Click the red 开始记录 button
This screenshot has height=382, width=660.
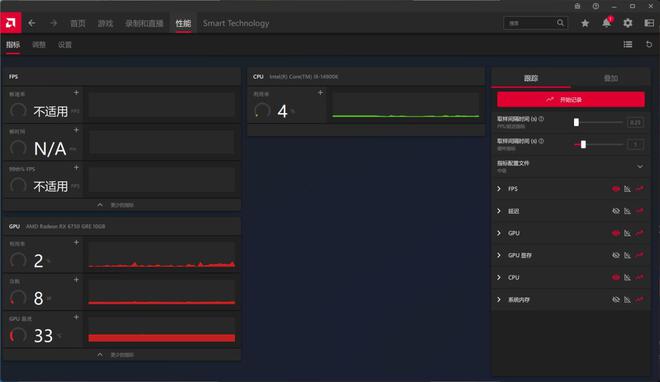(571, 100)
